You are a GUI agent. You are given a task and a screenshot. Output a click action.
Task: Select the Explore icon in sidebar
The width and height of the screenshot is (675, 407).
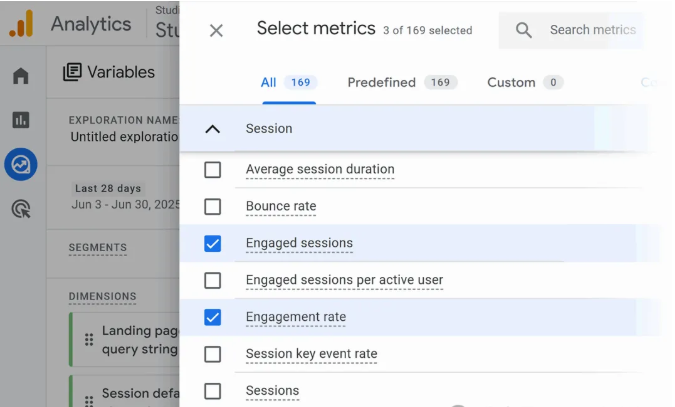21,164
